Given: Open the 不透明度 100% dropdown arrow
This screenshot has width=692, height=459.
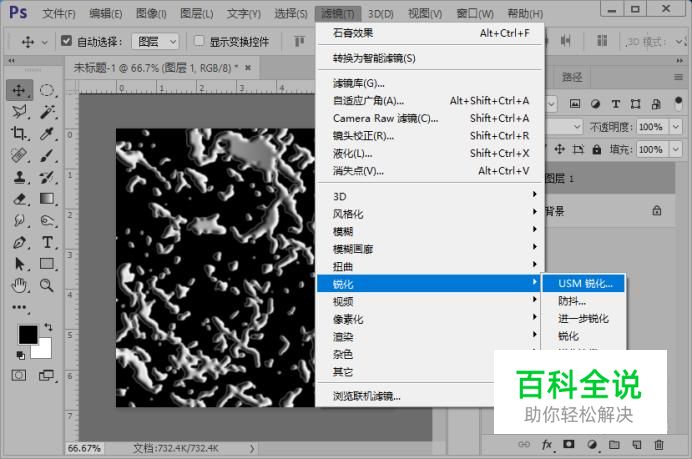Looking at the screenshot, I should 676,127.
